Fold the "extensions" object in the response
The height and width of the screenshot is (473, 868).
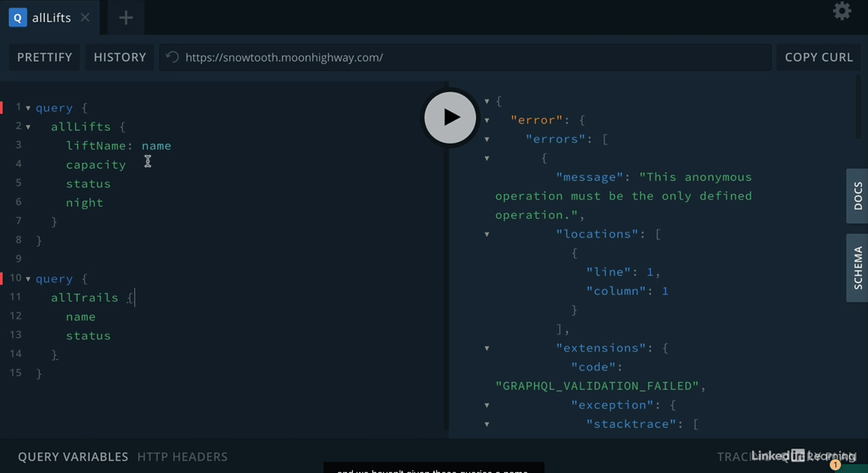coord(487,348)
